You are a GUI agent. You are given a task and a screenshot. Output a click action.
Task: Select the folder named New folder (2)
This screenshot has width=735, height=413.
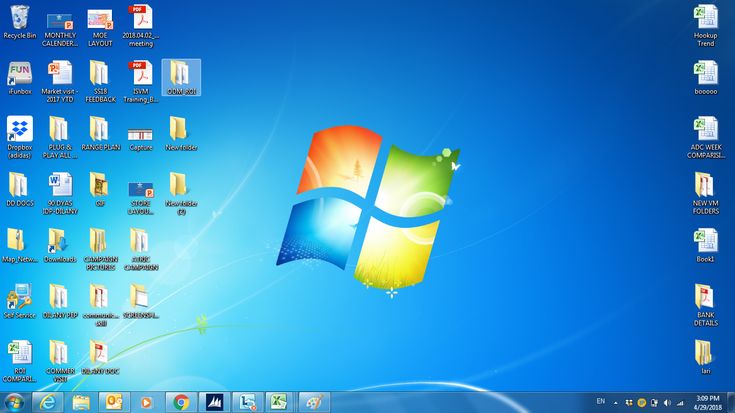181,193
